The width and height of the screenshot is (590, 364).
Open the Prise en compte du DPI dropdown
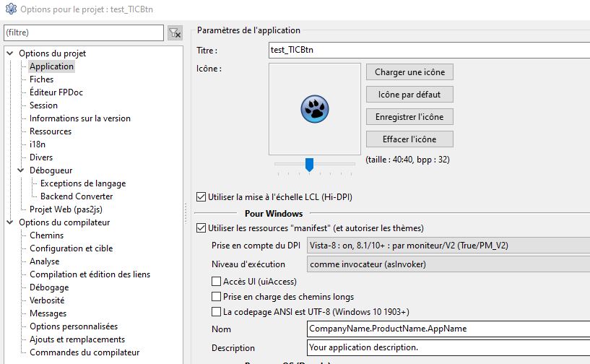point(448,246)
